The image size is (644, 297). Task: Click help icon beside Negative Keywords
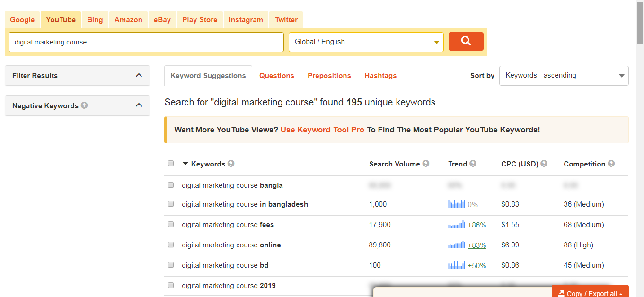84,105
